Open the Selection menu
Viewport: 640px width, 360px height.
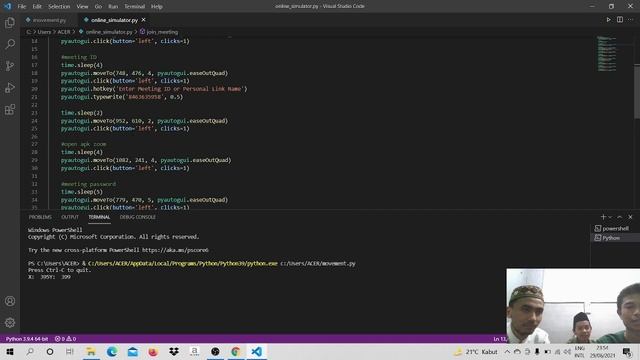tap(59, 7)
